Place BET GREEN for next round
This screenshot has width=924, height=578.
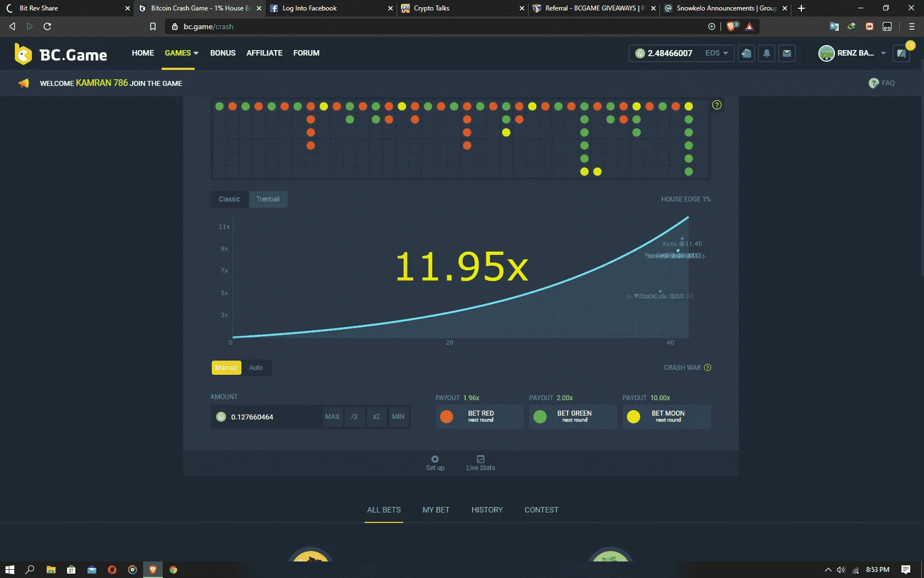pos(573,417)
